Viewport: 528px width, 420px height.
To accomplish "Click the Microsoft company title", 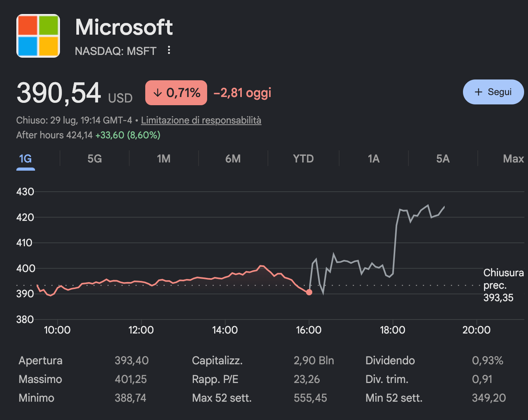I will [124, 27].
